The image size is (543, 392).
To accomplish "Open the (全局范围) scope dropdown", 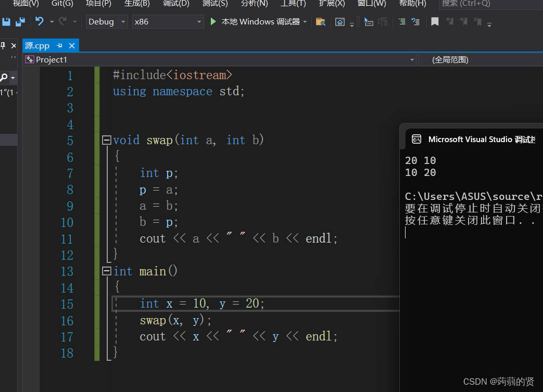I will [482, 59].
